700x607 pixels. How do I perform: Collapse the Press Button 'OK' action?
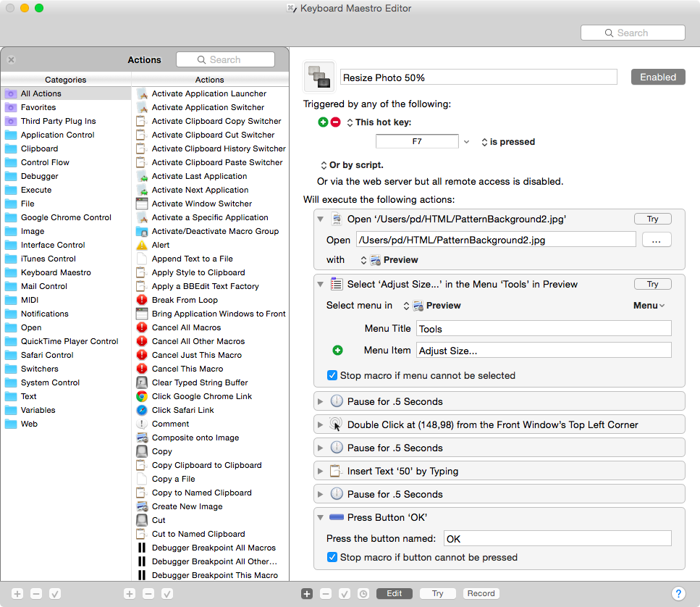click(x=320, y=517)
